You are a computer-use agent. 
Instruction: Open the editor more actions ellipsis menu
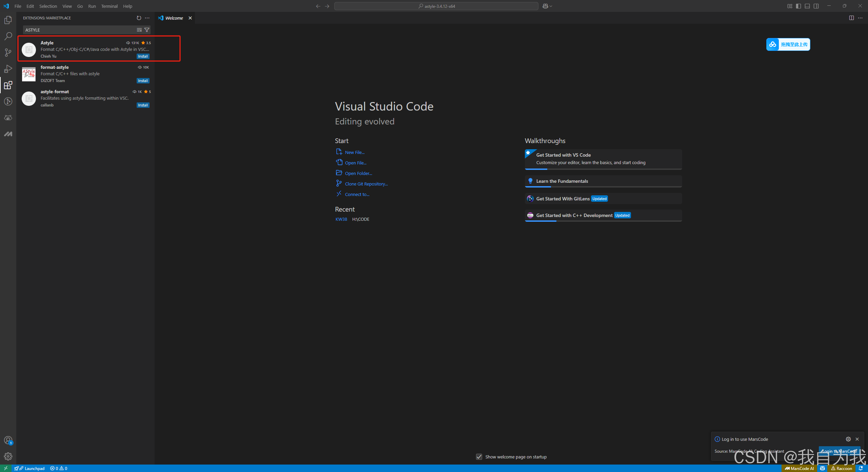tap(861, 18)
